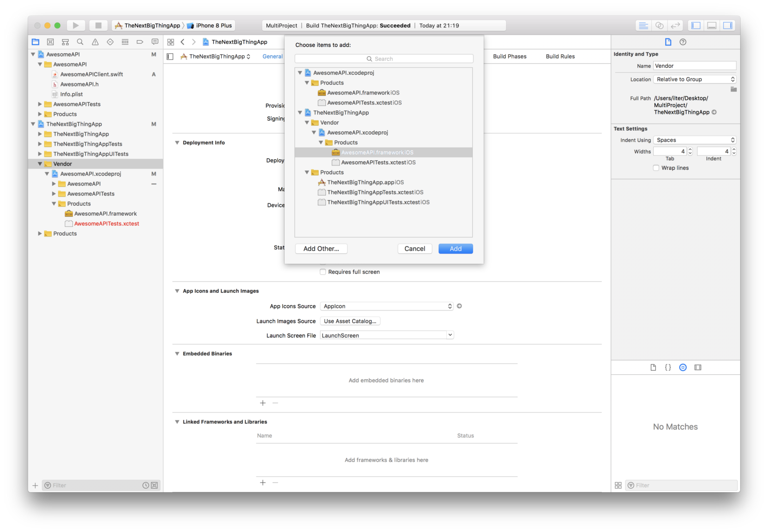
Task: Click Cancel in the dialog
Action: click(415, 248)
